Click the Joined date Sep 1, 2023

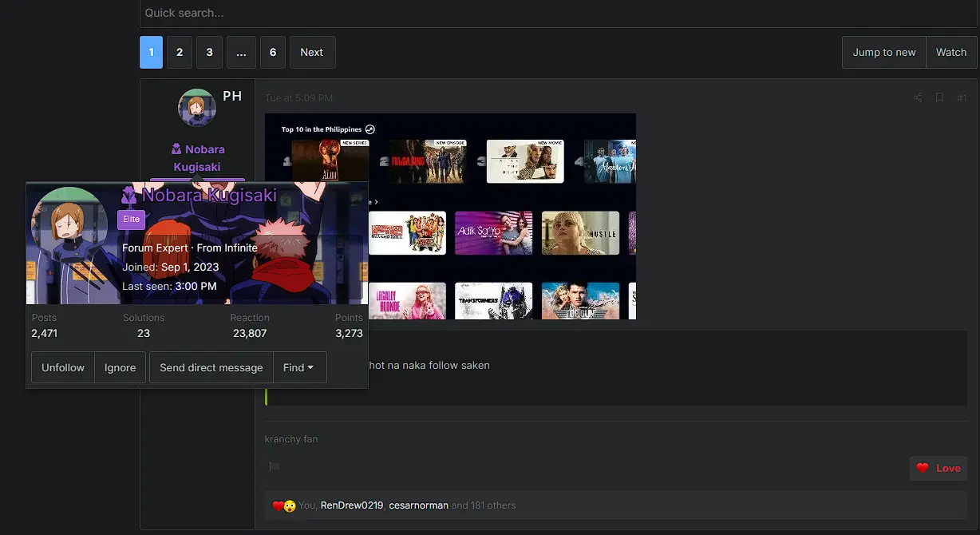click(190, 267)
